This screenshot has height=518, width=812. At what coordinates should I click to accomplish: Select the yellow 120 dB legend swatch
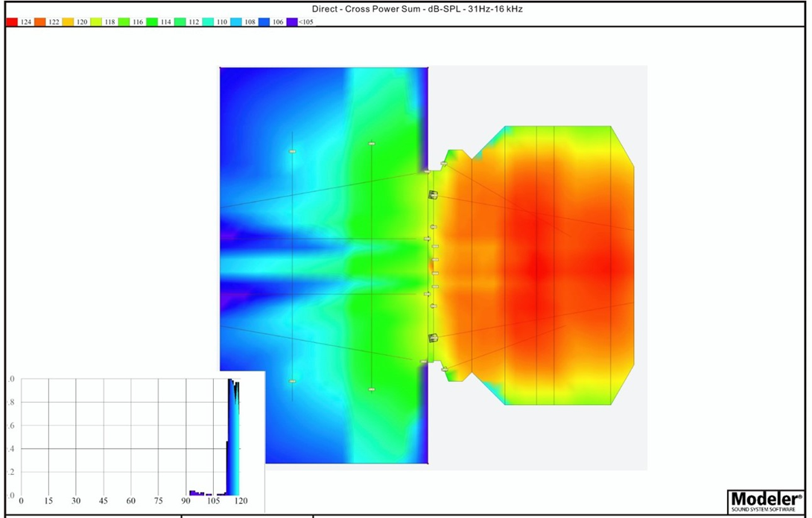[67, 22]
